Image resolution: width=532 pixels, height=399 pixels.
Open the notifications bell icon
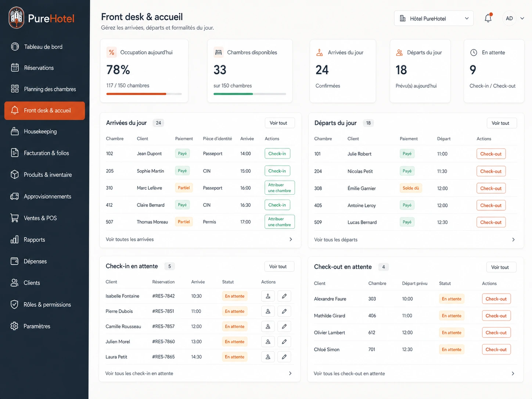(488, 18)
